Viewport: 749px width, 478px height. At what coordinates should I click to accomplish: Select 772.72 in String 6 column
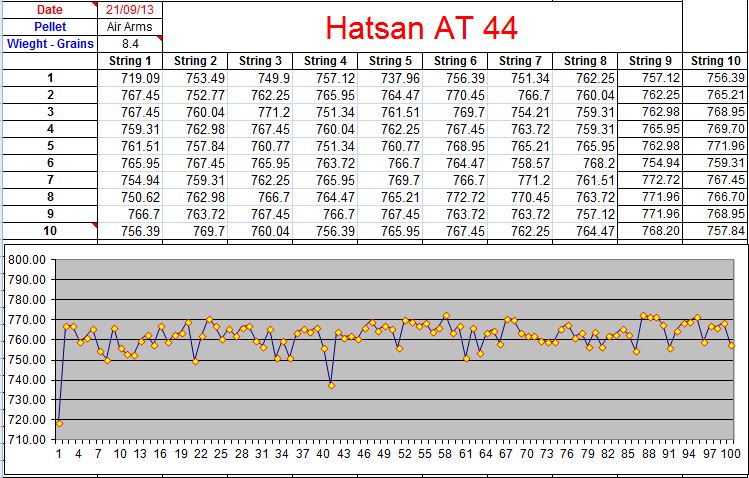pos(455,197)
